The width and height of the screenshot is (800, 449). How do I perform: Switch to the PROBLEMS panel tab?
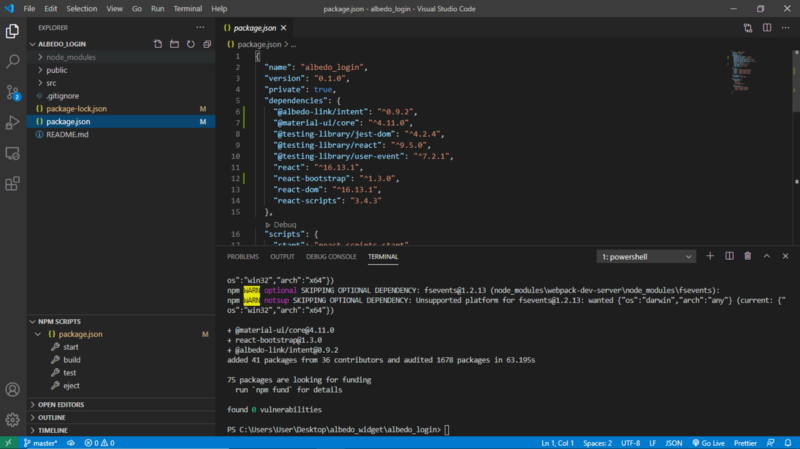243,257
